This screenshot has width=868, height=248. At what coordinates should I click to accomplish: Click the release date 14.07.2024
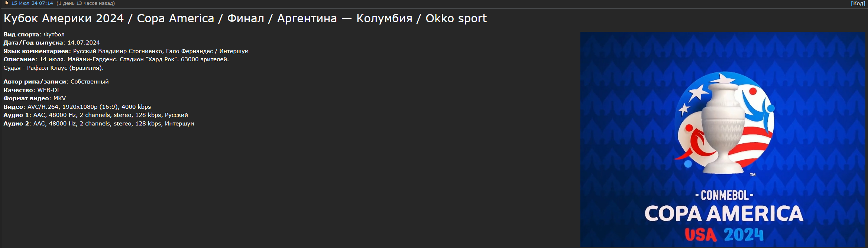84,43
